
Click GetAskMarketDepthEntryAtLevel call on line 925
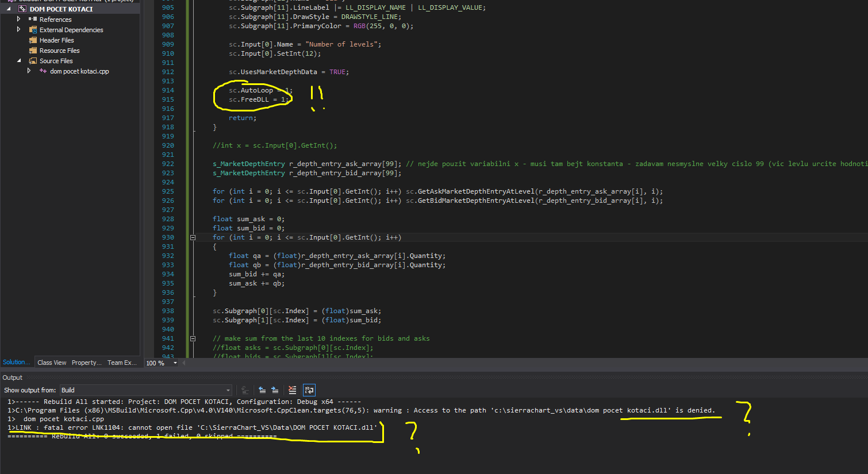[x=534, y=191]
